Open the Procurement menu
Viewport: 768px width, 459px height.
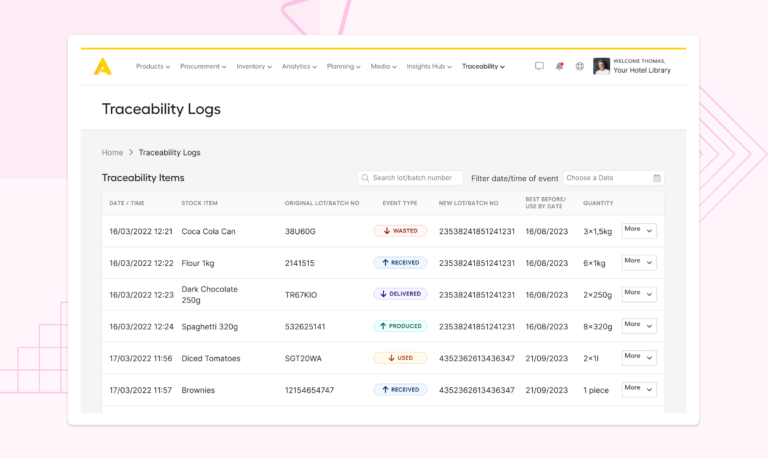pos(203,67)
